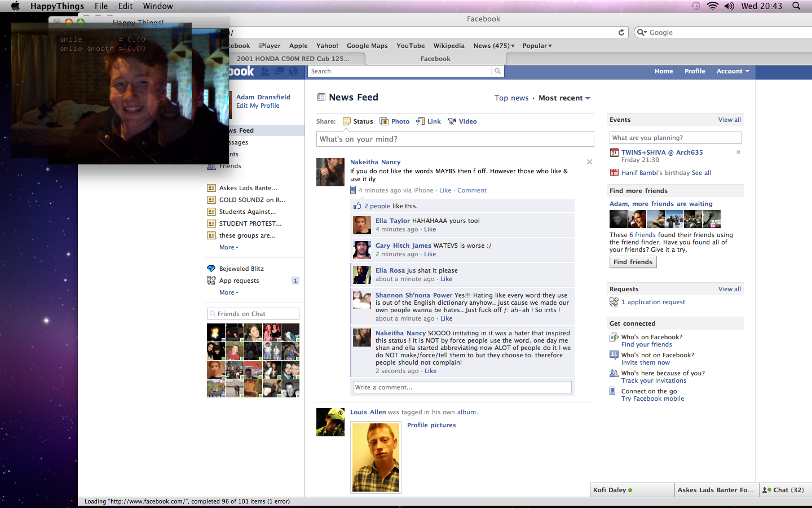Open the File menu
Screen dimensions: 812x508
(101, 6)
